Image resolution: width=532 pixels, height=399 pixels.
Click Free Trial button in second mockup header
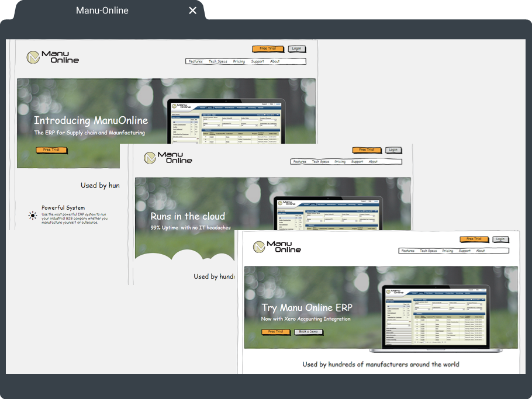coord(367,150)
